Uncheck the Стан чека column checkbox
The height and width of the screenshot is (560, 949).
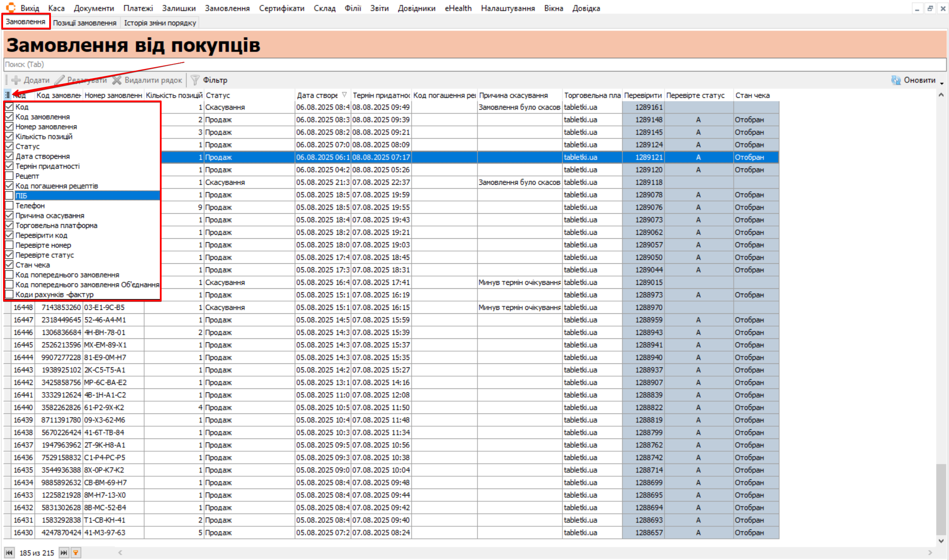click(9, 265)
